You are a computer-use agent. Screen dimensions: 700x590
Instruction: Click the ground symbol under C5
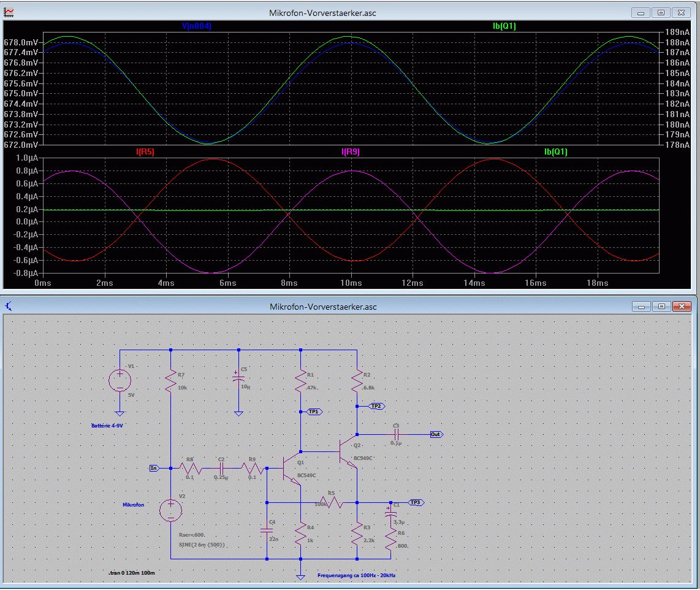click(x=238, y=414)
